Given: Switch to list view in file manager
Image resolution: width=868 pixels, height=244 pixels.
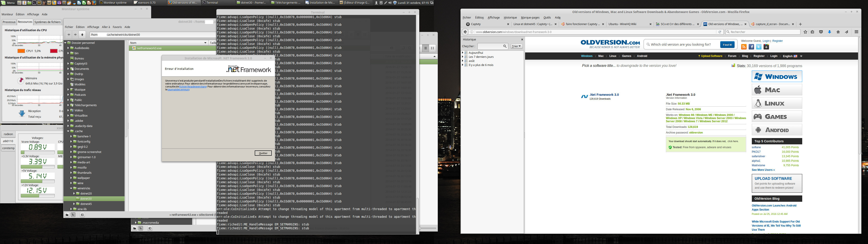Looking at the screenshot, I should (426, 48).
